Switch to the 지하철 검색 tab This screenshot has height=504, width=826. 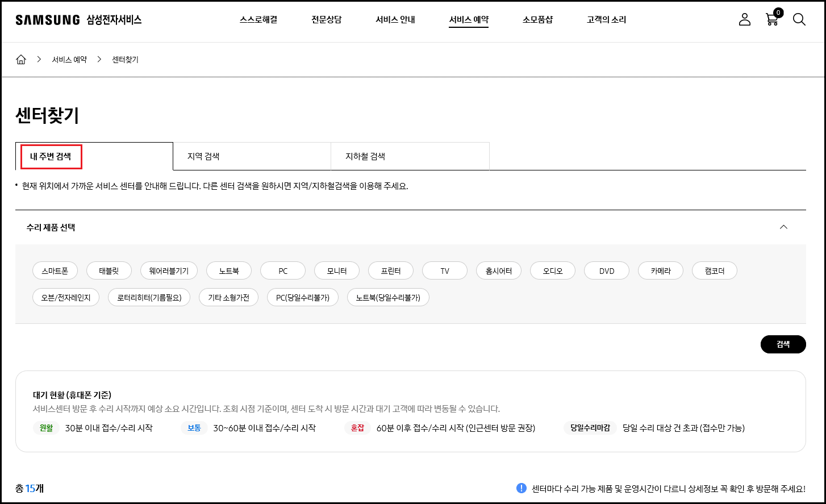tap(410, 156)
